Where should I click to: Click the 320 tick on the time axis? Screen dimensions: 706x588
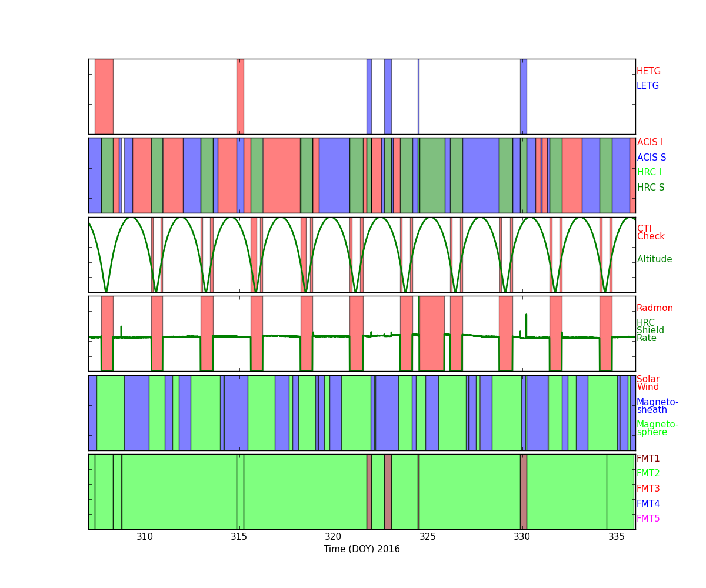click(333, 536)
